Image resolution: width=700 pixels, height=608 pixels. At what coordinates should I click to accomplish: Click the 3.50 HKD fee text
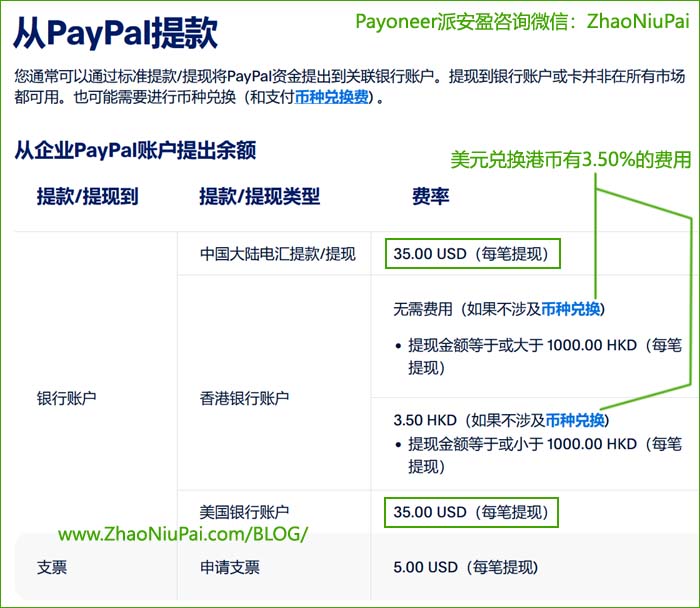(x=501, y=420)
